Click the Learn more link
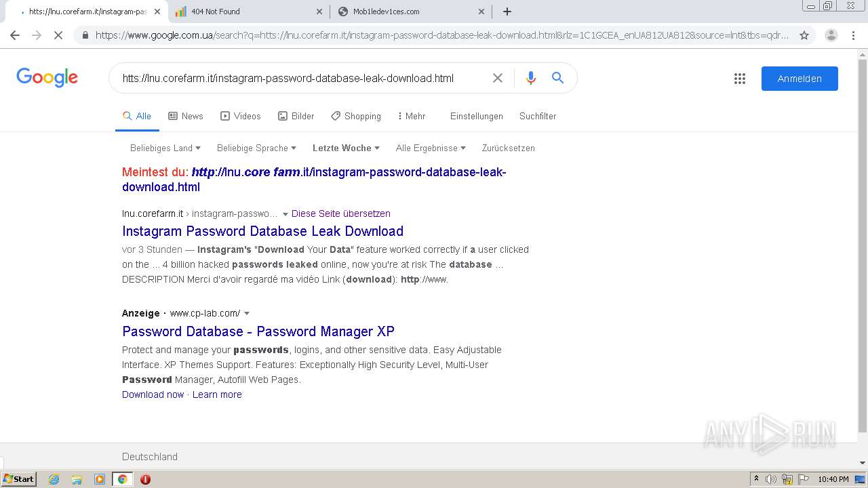 point(217,394)
